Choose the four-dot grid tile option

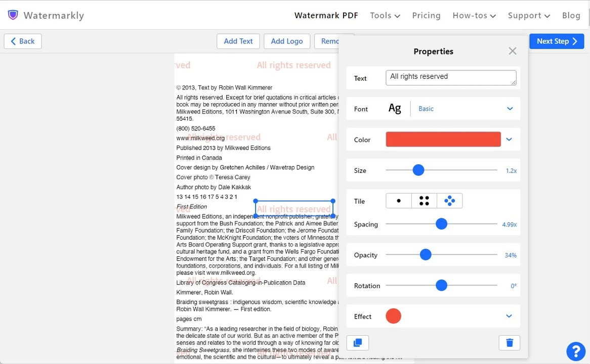click(424, 201)
